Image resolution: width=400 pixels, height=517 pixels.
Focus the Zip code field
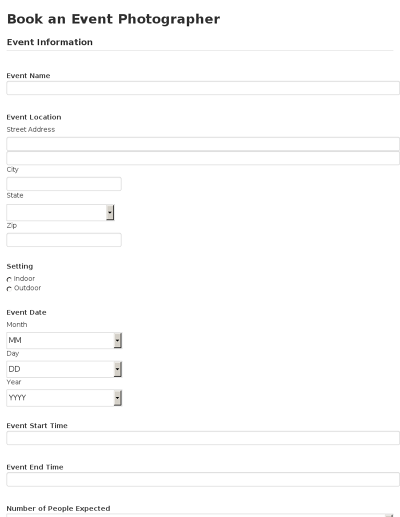[64, 240]
